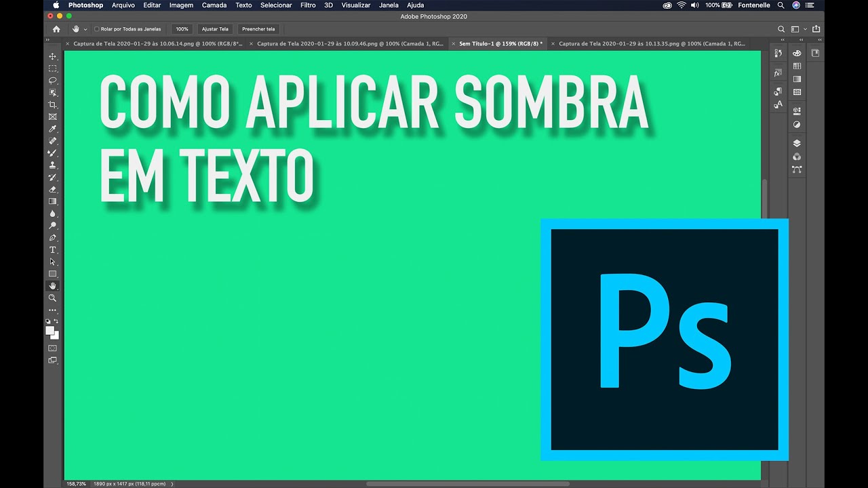Screen dimensions: 868x488
Task: Expand the History panel column arrows
Action: (x=783, y=41)
